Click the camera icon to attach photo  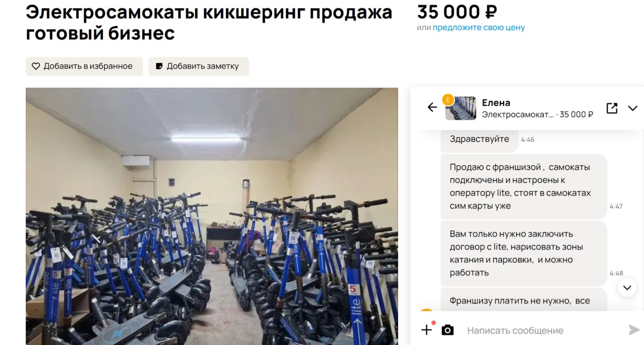(x=448, y=330)
